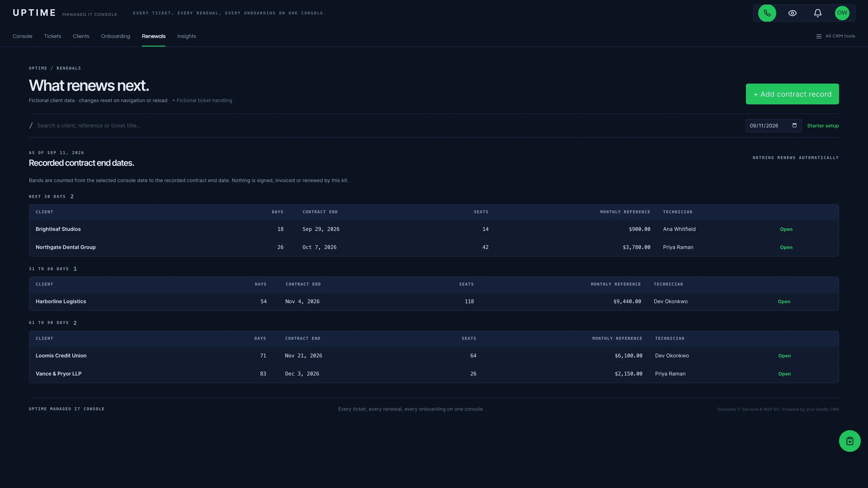This screenshot has height=488, width=868.
Task: Click the floating clipboard quick-add button
Action: click(x=849, y=441)
